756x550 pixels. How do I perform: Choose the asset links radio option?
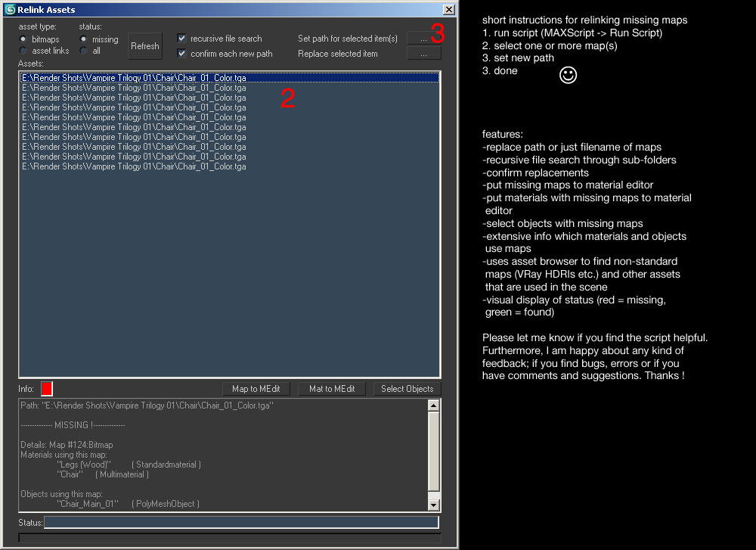coord(24,51)
